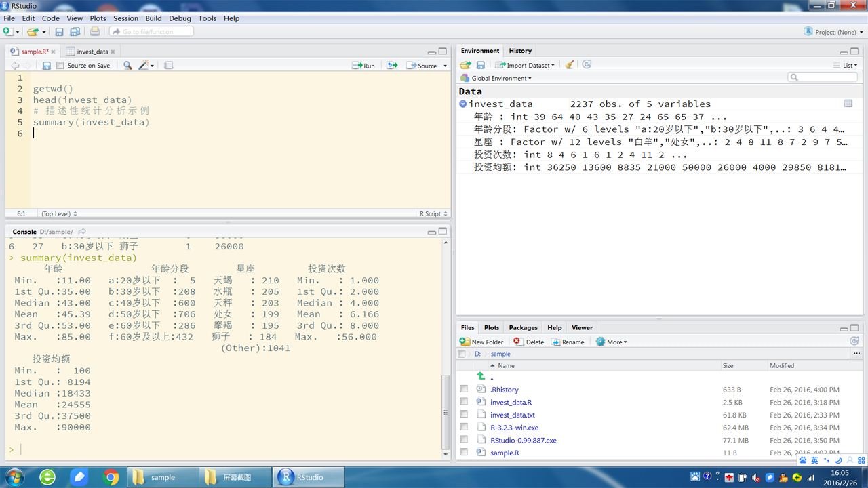The image size is (868, 488).
Task: Click the view current directory arrow in Console
Action: 82,232
